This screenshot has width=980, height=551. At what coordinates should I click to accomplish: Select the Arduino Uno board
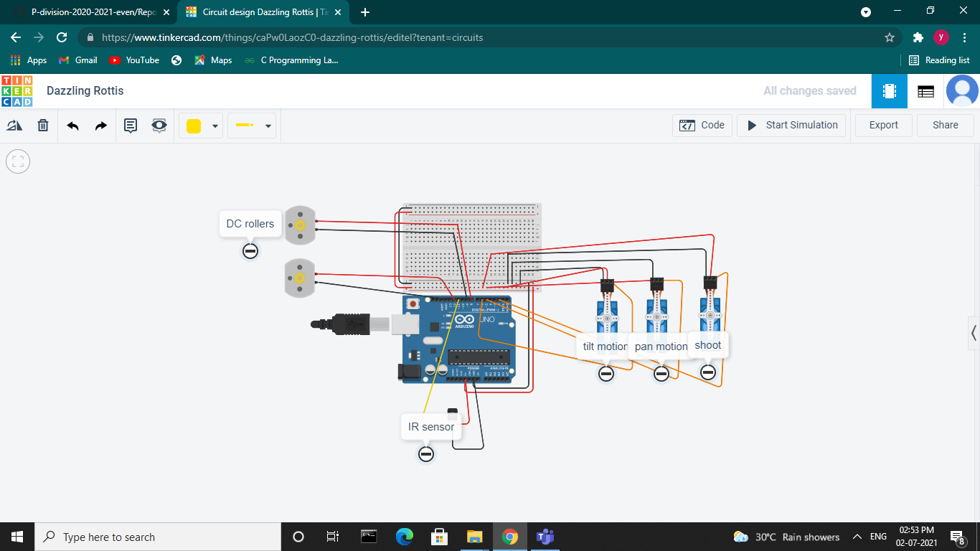[458, 339]
